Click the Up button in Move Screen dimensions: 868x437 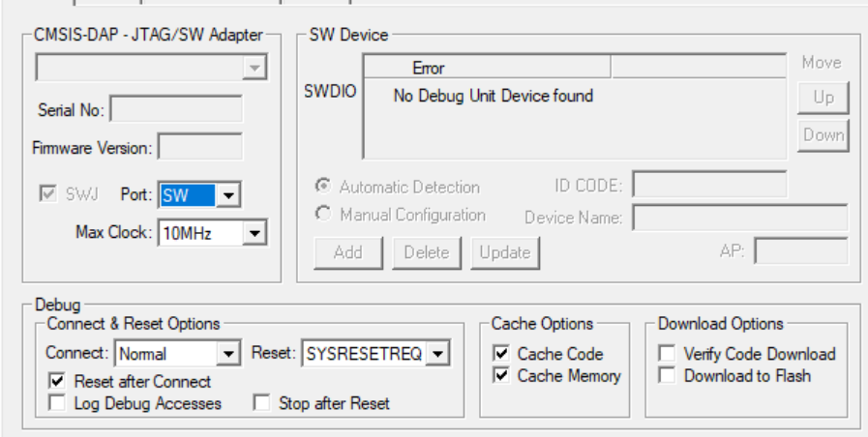pyautogui.click(x=823, y=98)
